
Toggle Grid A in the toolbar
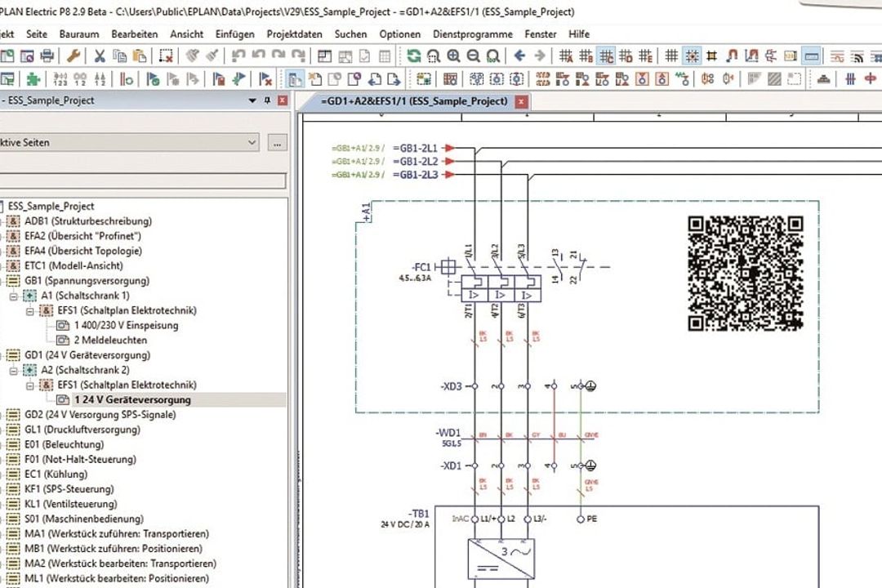click(x=566, y=56)
